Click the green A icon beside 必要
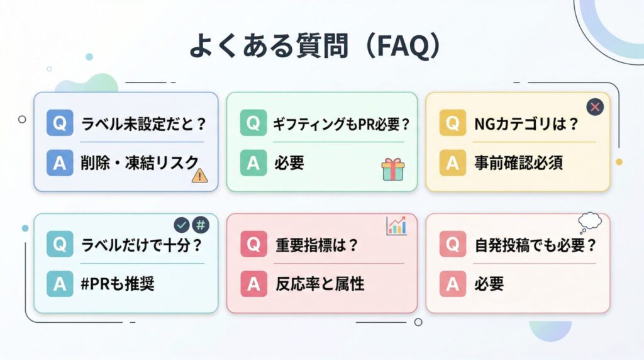Screen dimensions: 644x360 click(253, 163)
